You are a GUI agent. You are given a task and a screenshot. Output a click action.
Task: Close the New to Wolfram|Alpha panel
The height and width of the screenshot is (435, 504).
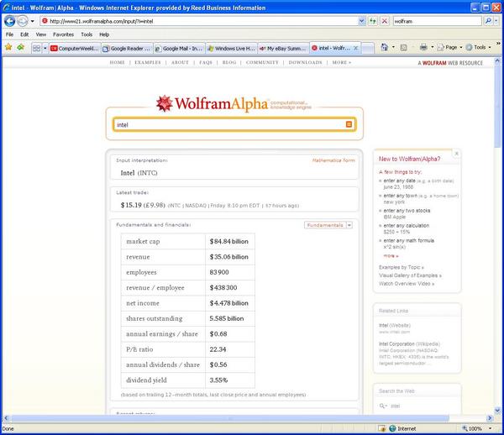pos(456,154)
